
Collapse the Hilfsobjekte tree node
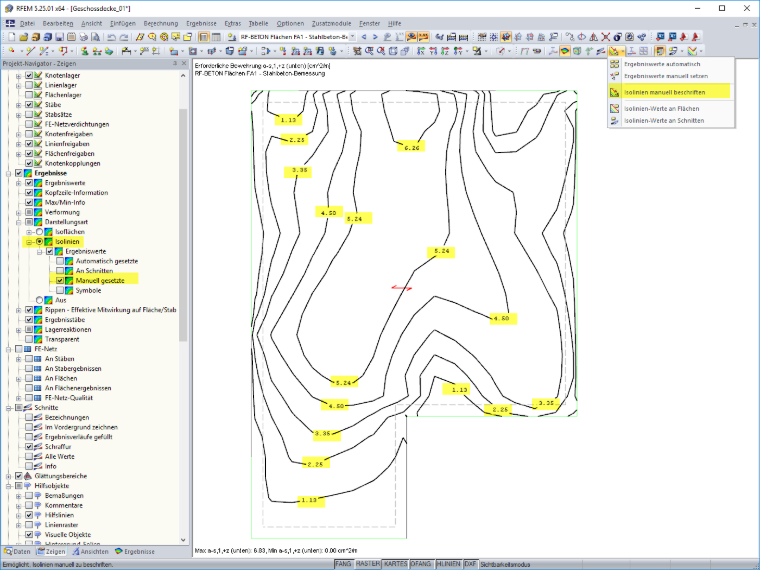tap(8, 486)
